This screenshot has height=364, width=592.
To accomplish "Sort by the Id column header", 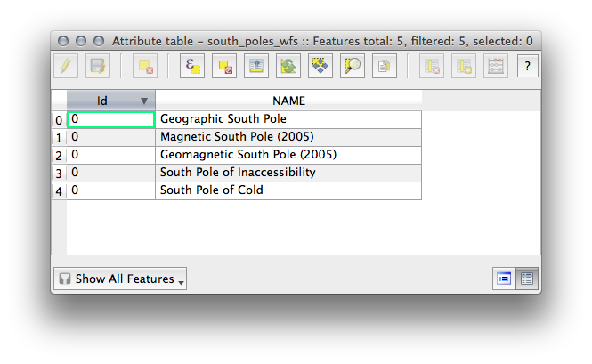I will tap(102, 101).
